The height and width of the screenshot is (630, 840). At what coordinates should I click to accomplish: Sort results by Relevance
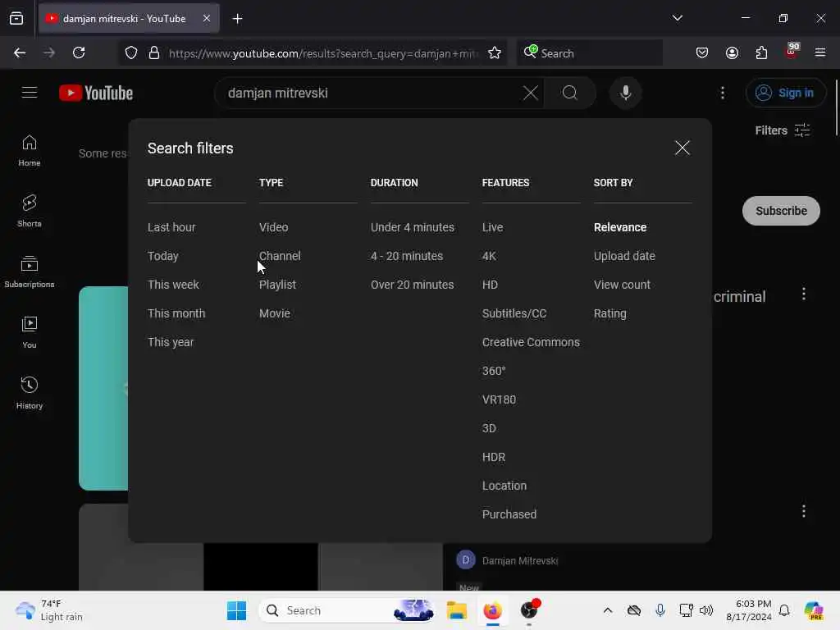[620, 228]
